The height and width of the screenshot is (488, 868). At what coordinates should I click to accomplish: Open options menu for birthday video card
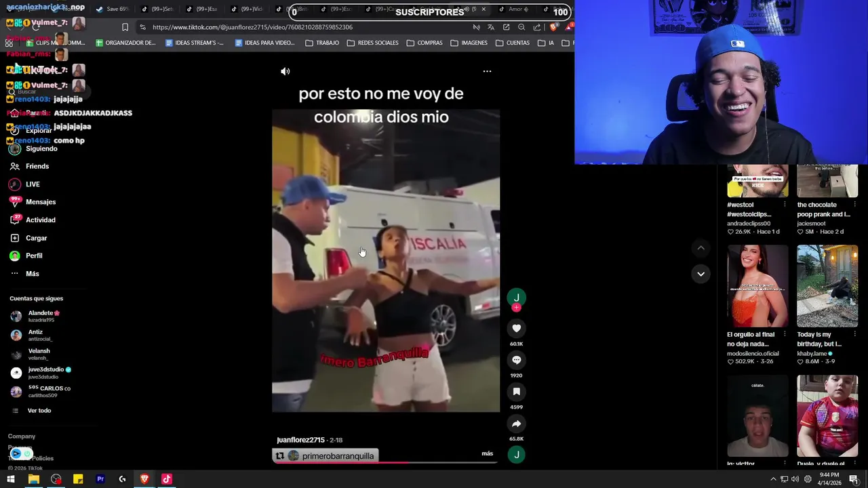pyautogui.click(x=854, y=334)
